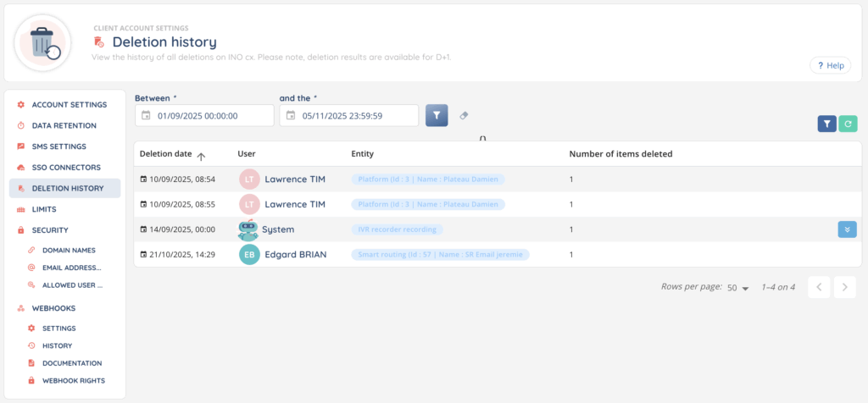
Task: Go to the previous page of results
Action: (x=819, y=287)
